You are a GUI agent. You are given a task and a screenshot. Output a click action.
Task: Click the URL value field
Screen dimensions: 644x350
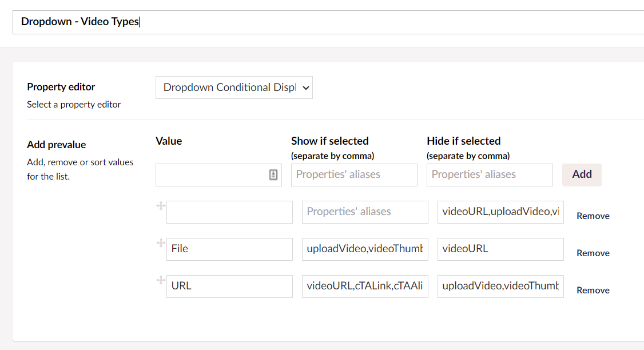229,287
